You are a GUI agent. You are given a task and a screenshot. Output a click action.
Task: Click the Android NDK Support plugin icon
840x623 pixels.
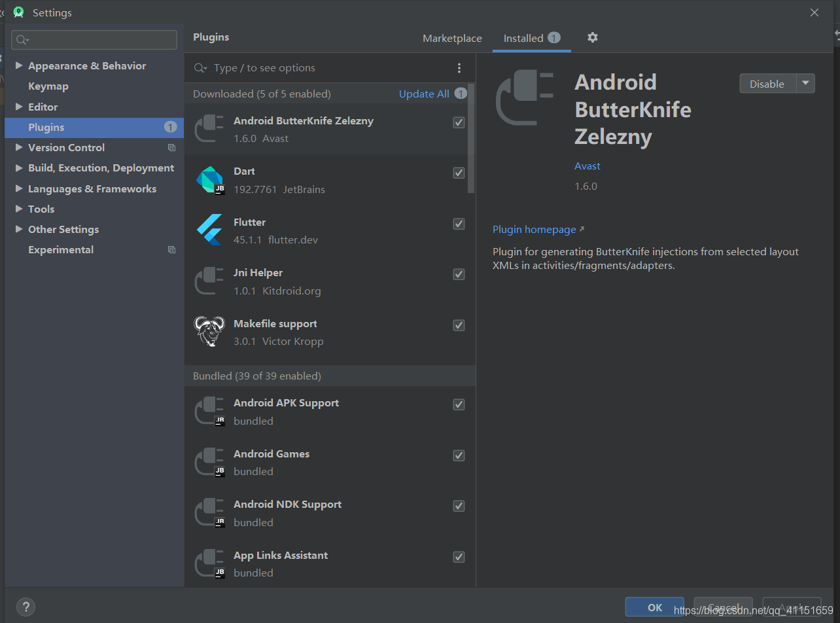click(210, 513)
